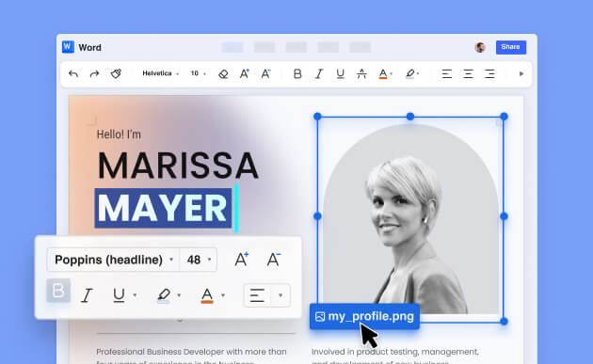Choose font color in the floating panel

pyautogui.click(x=207, y=295)
